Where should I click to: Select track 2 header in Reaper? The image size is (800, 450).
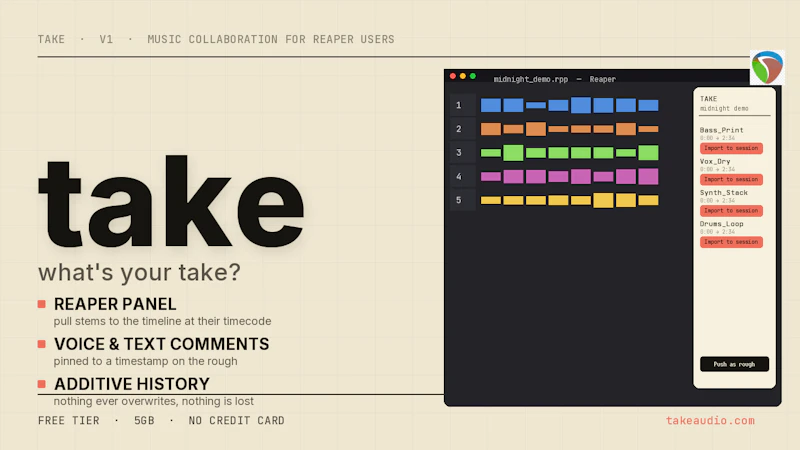[462, 129]
